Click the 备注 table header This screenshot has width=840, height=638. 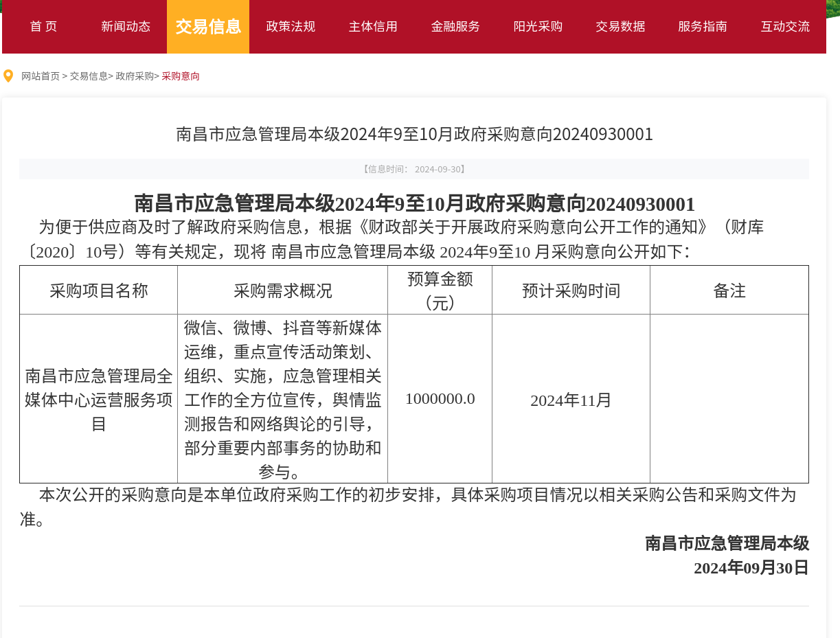pos(729,290)
